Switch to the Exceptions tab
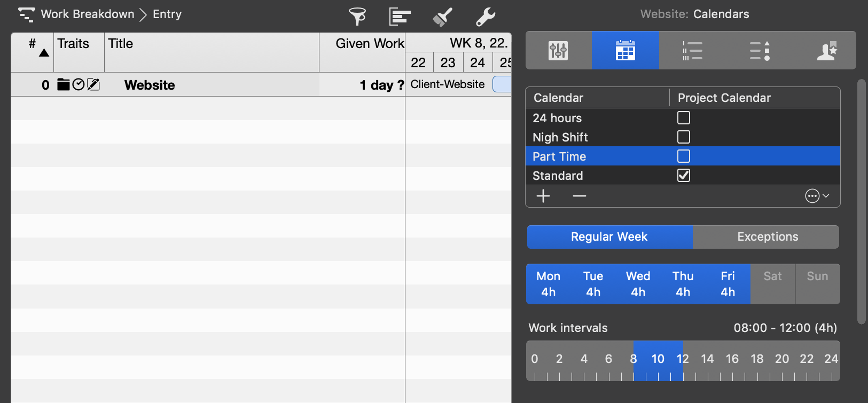The image size is (868, 403). [x=767, y=237]
